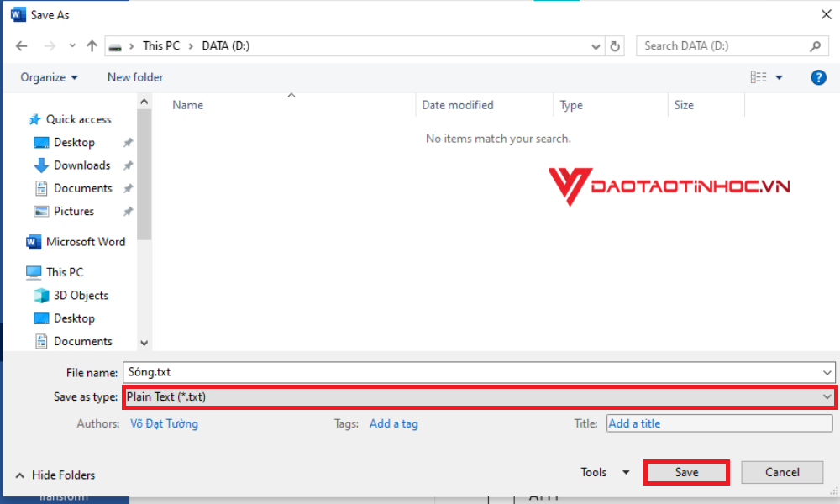Click the Cancel button

click(x=782, y=472)
